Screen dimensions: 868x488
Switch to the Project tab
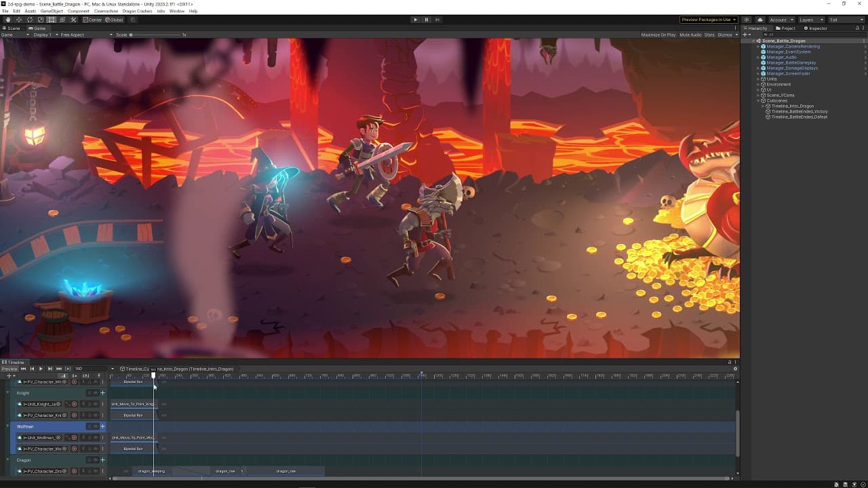tap(786, 28)
